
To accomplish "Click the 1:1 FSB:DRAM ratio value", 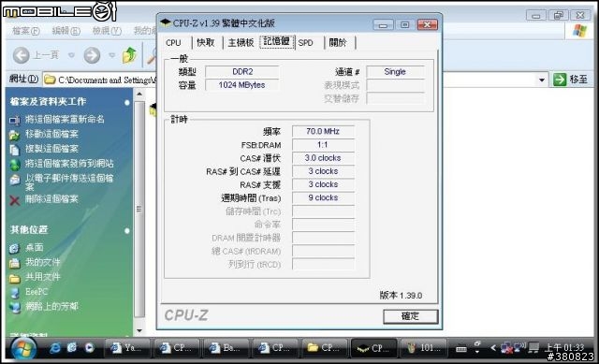I will coord(323,145).
